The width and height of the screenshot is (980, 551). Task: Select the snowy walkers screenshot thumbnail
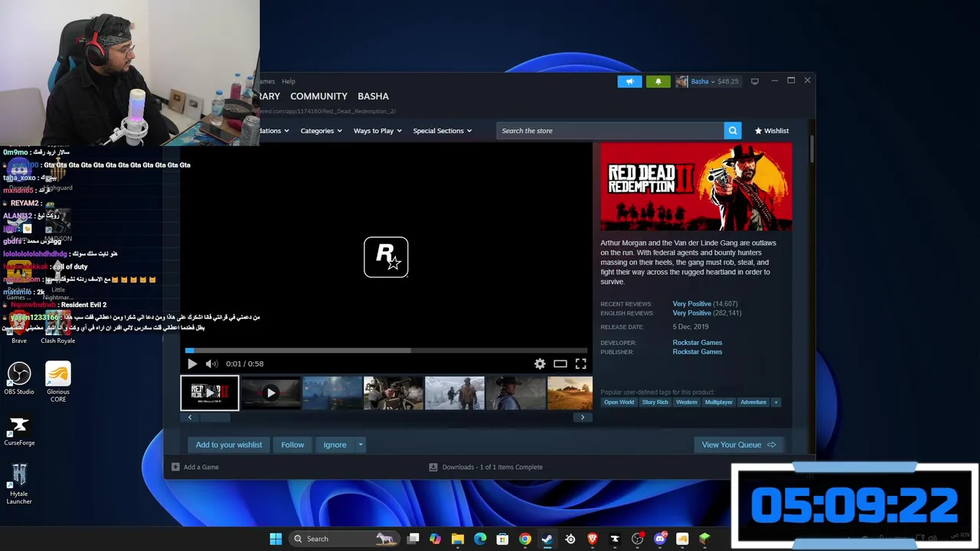[x=455, y=393]
